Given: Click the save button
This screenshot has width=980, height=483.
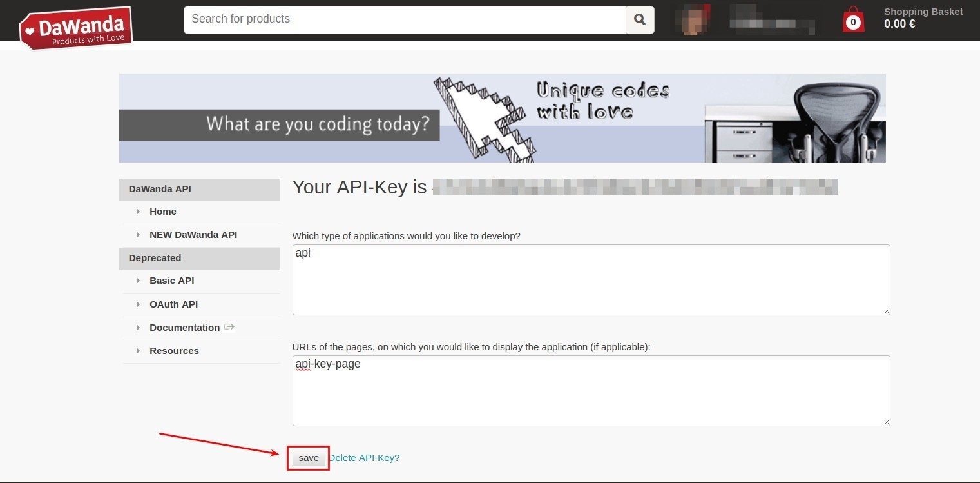Looking at the screenshot, I should [x=309, y=458].
